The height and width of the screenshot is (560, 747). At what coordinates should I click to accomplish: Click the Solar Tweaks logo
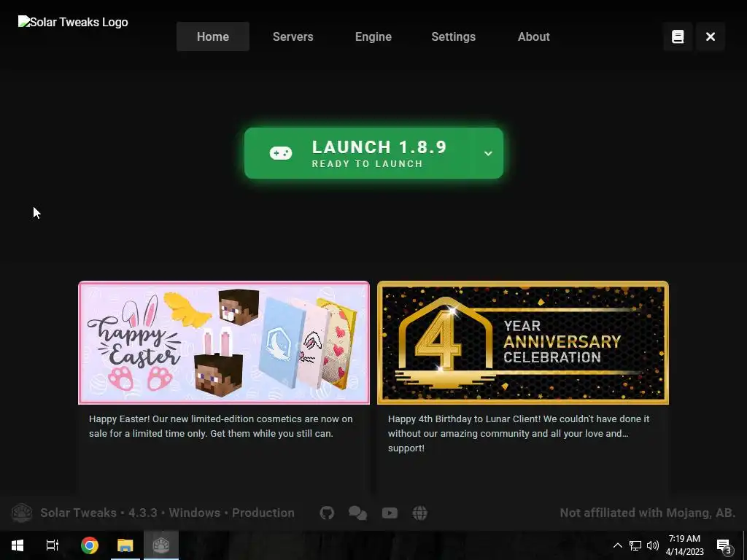point(73,22)
